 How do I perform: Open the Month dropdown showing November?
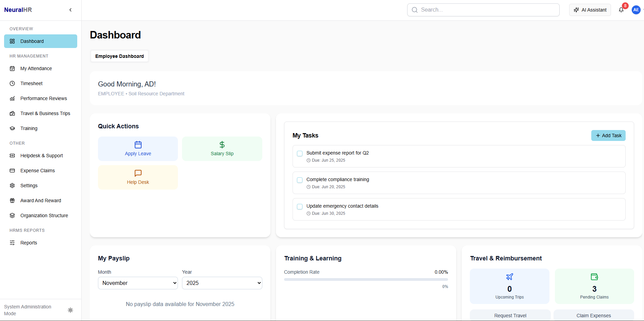pyautogui.click(x=137, y=283)
